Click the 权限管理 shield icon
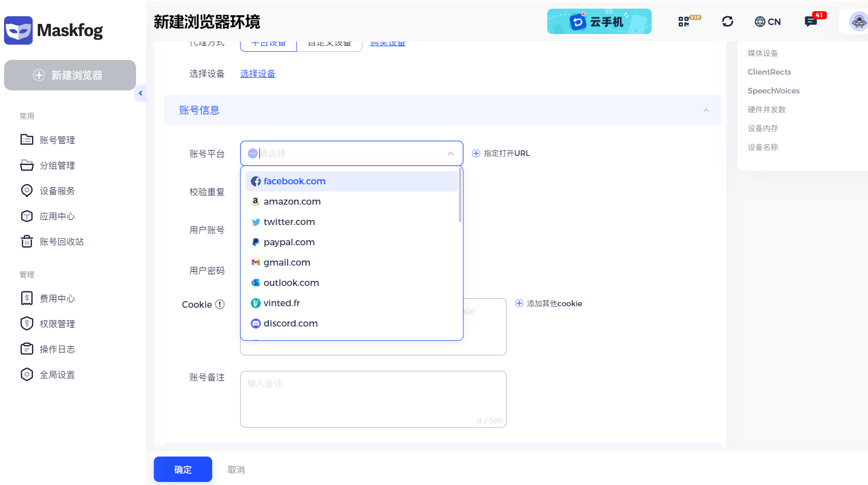The image size is (868, 485). pos(27,324)
